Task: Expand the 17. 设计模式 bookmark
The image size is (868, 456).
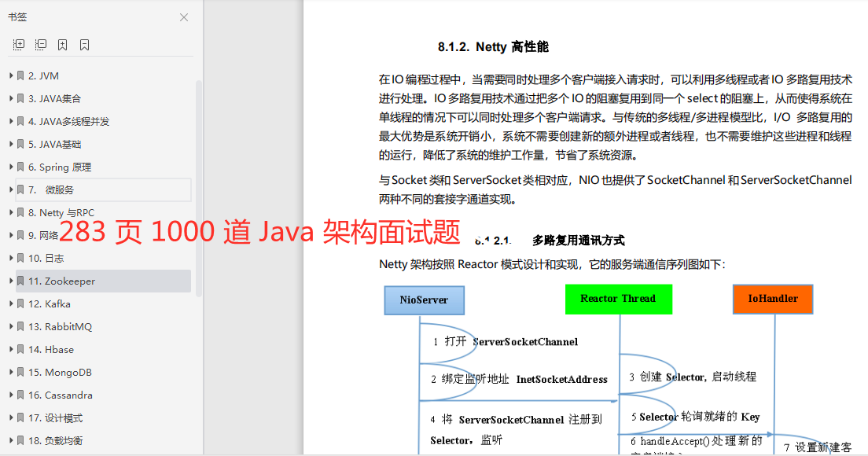Action: click(x=11, y=417)
